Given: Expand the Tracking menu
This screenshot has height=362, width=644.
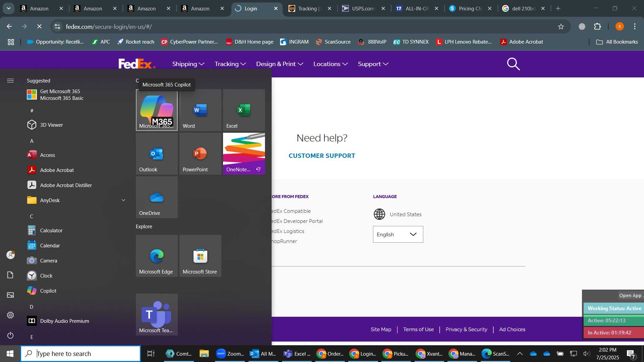Looking at the screenshot, I should (230, 64).
